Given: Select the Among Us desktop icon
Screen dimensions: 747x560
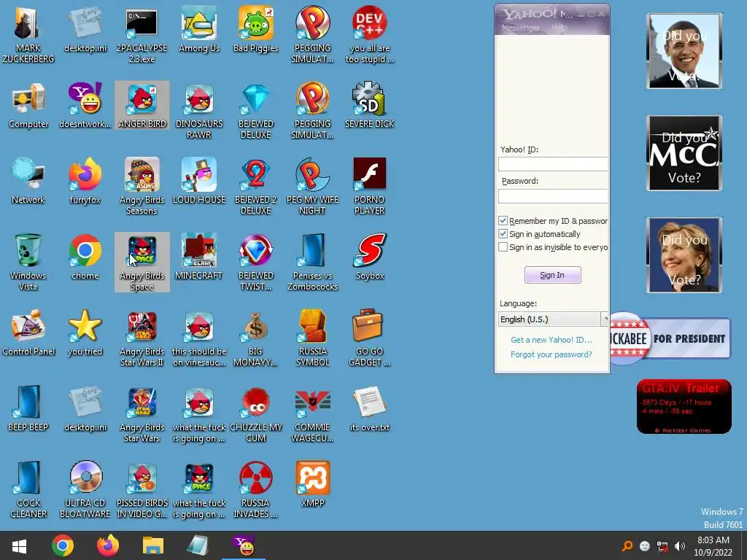Looking at the screenshot, I should (199, 31).
